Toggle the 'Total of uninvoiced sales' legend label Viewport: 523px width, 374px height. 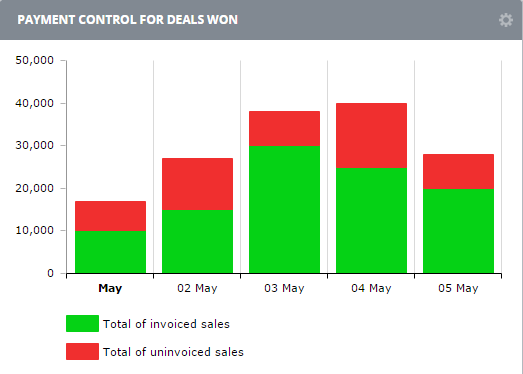[x=173, y=352]
